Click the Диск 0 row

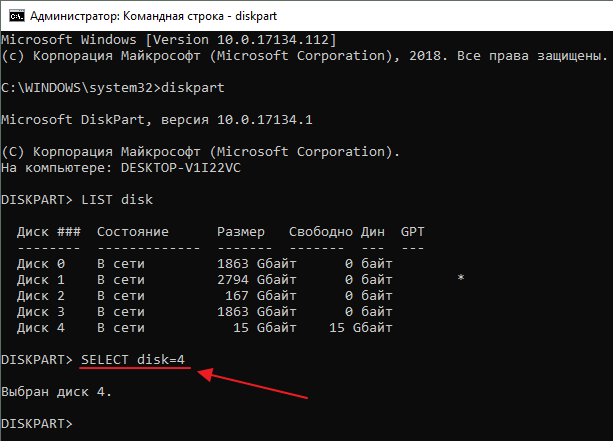click(x=204, y=264)
